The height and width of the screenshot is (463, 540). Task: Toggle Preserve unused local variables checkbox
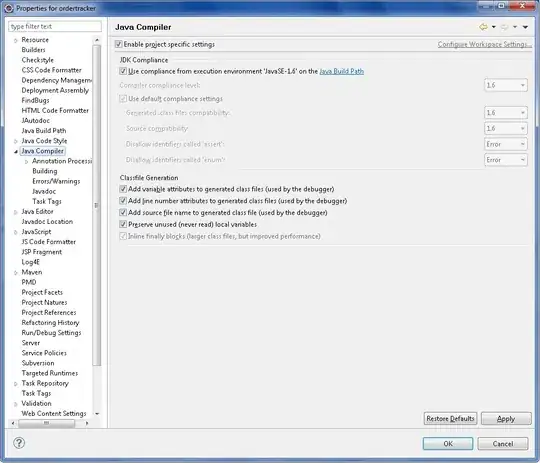(123, 224)
